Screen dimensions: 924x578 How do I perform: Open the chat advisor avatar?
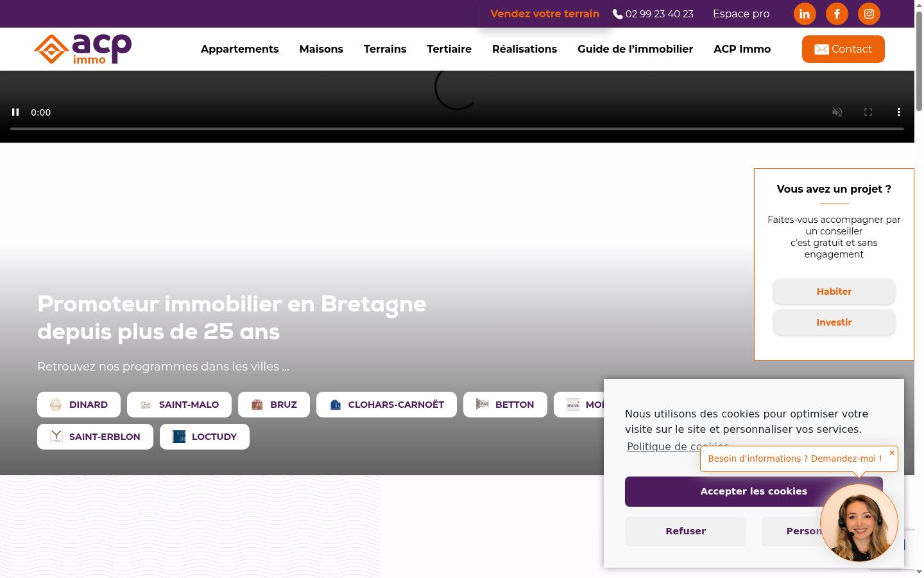(x=859, y=523)
